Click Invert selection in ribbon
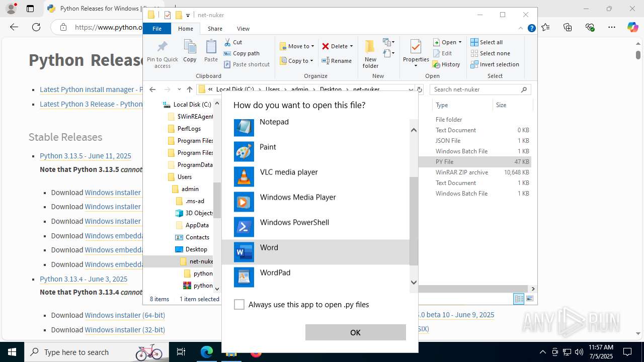 (x=495, y=64)
